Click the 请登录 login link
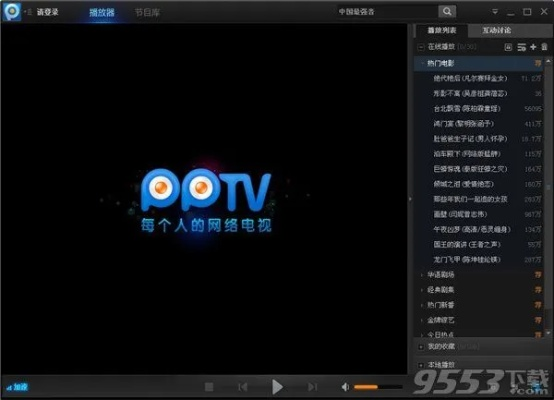The width and height of the screenshot is (554, 400). [47, 12]
